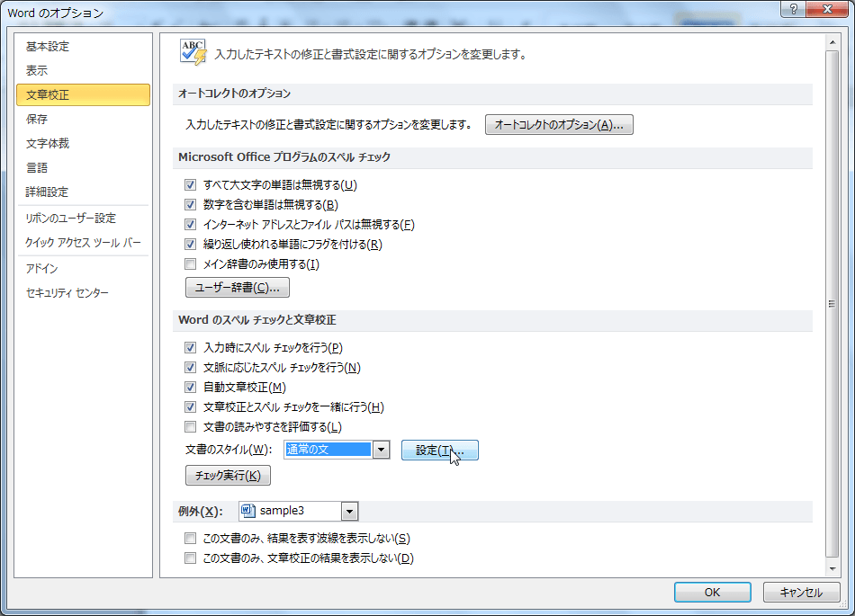Click the help question mark button
Viewport: 855px width, 616px height.
click(x=794, y=9)
